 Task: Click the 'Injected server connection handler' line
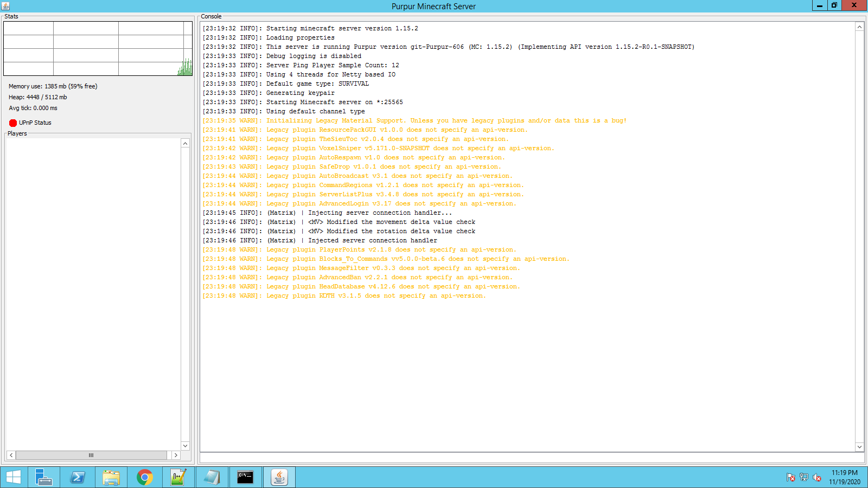pos(320,240)
